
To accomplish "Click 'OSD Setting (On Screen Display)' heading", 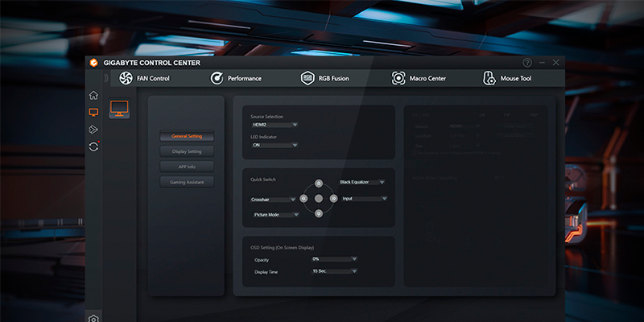I will coord(283,248).
